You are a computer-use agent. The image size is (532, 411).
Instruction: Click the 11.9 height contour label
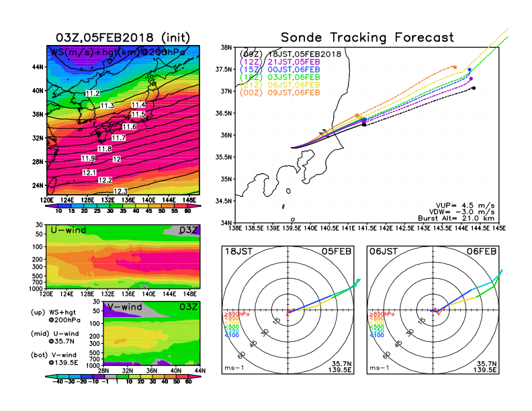[88, 158]
